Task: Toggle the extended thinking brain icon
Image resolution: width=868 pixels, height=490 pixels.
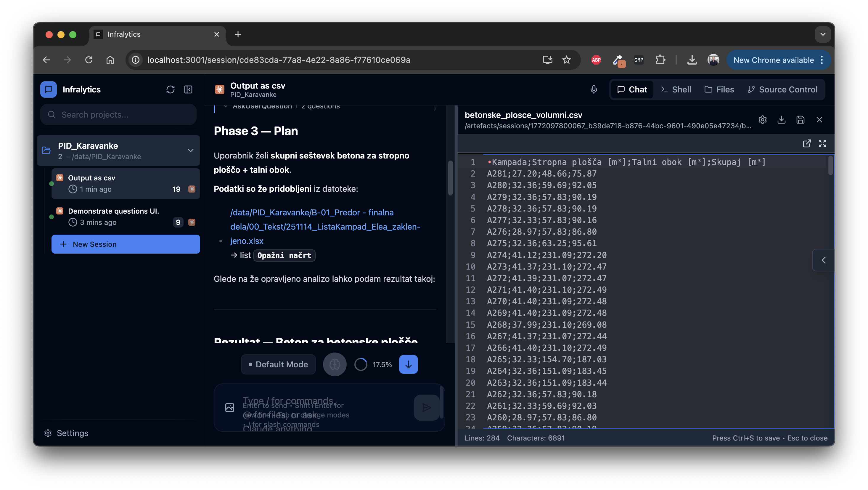Action: pos(334,364)
